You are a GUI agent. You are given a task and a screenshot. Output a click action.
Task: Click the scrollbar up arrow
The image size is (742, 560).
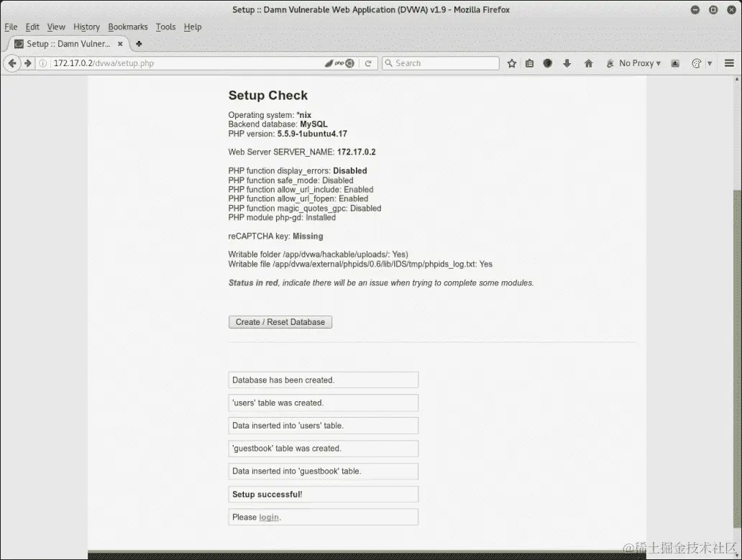[x=737, y=80]
